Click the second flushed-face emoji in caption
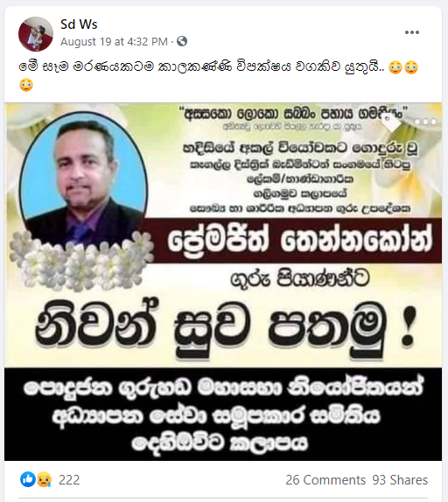The width and height of the screenshot is (448, 502). (x=411, y=67)
